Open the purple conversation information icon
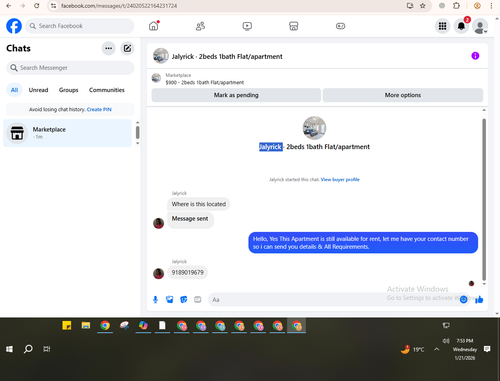The image size is (500, 381). (475, 56)
